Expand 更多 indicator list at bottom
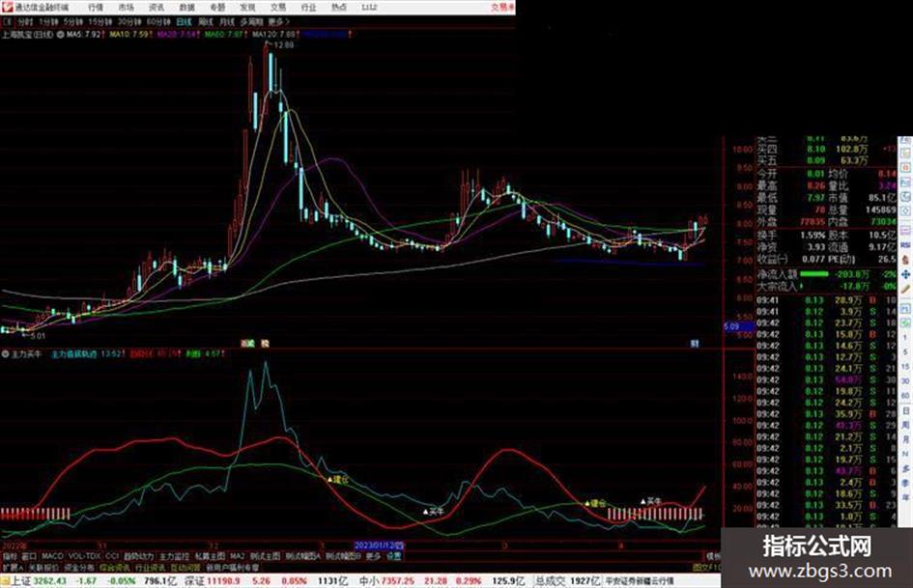The width and height of the screenshot is (913, 588). 373,556
